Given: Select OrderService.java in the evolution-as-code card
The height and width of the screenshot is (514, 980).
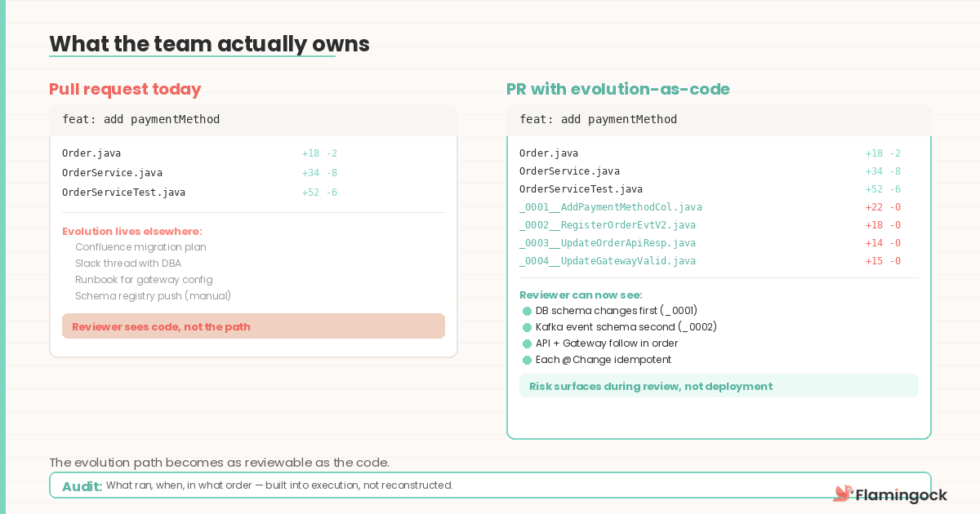Looking at the screenshot, I should point(569,171).
